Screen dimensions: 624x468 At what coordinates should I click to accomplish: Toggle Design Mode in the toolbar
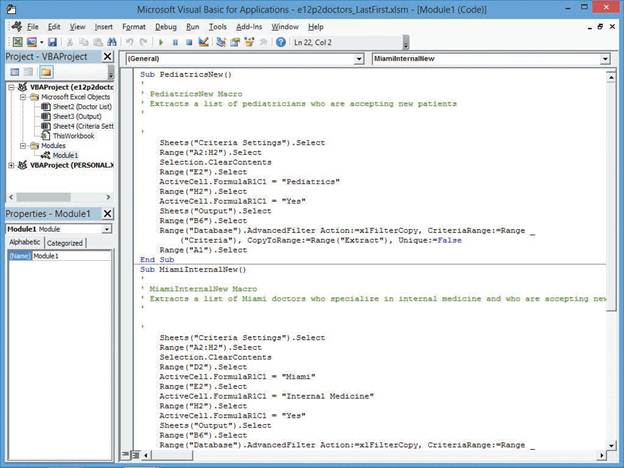203,42
